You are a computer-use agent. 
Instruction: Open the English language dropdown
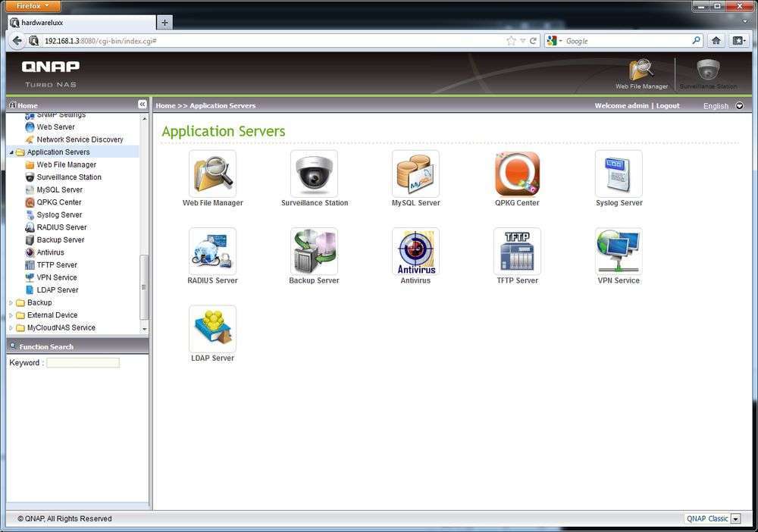(739, 106)
